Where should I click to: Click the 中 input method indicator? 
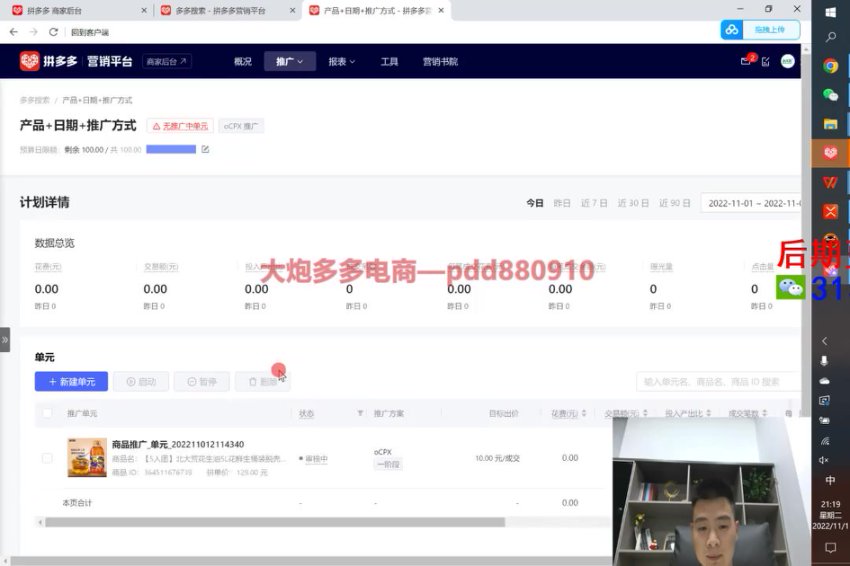[830, 480]
